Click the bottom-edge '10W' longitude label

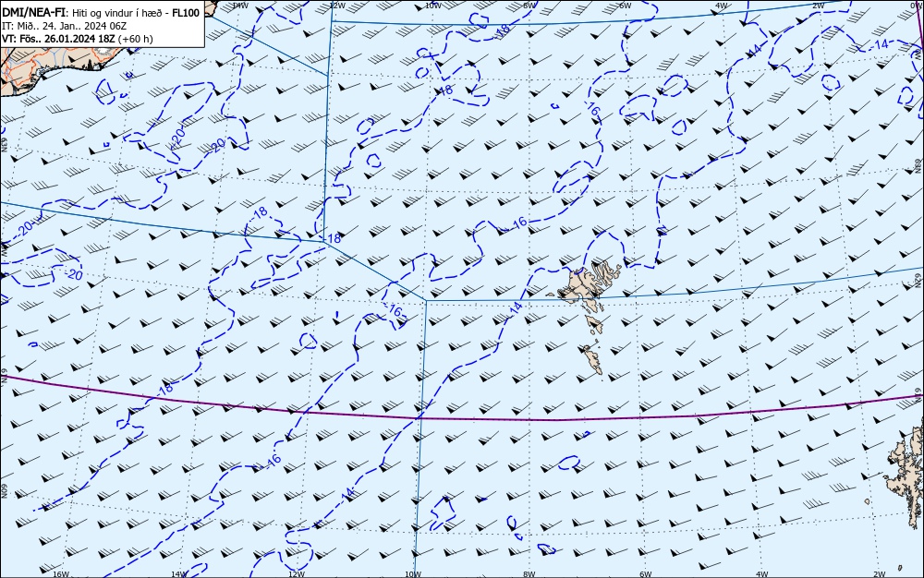[413, 574]
